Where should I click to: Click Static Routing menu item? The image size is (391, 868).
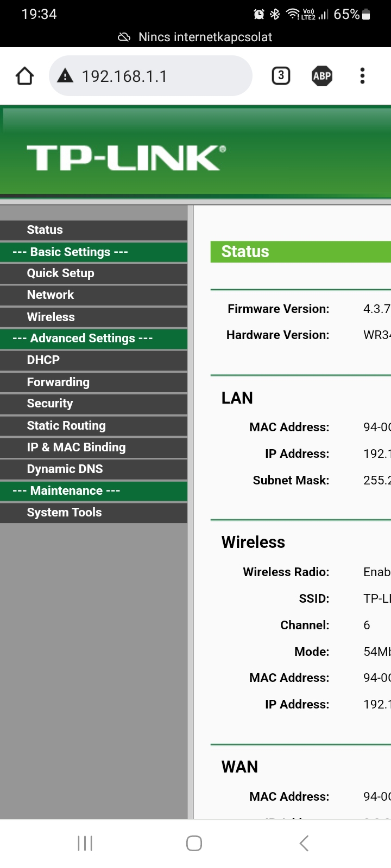point(66,425)
